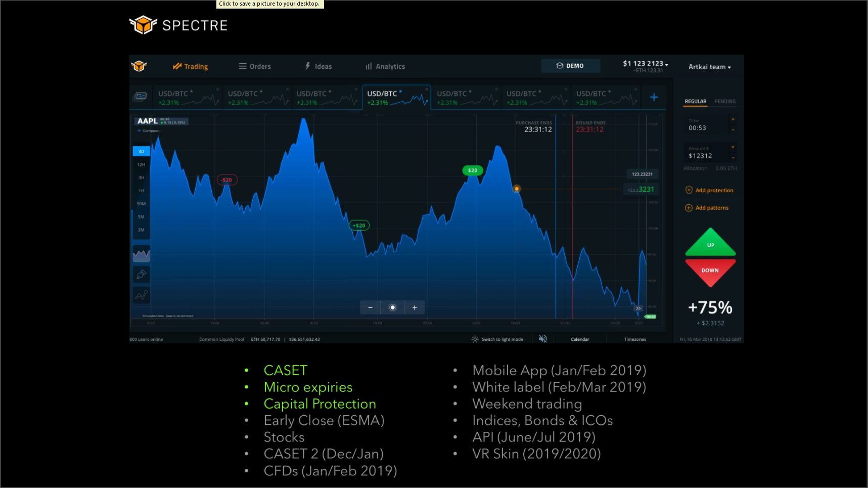Select the area chart type icon

[x=142, y=254]
